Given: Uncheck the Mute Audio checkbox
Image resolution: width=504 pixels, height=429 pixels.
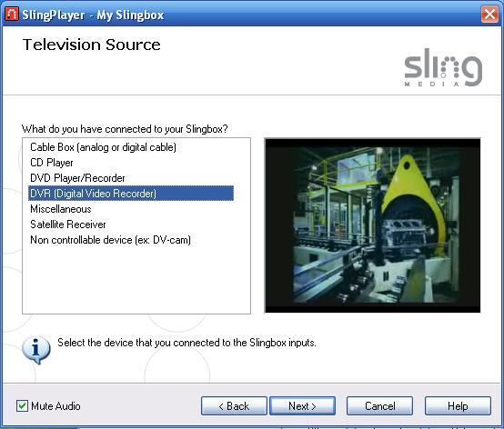Looking at the screenshot, I should pyautogui.click(x=22, y=406).
